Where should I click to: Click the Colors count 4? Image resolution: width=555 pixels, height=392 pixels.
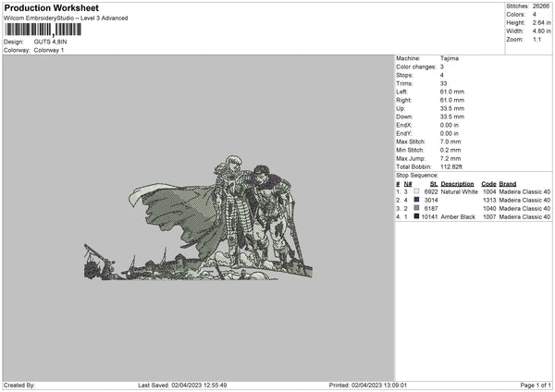click(x=535, y=15)
